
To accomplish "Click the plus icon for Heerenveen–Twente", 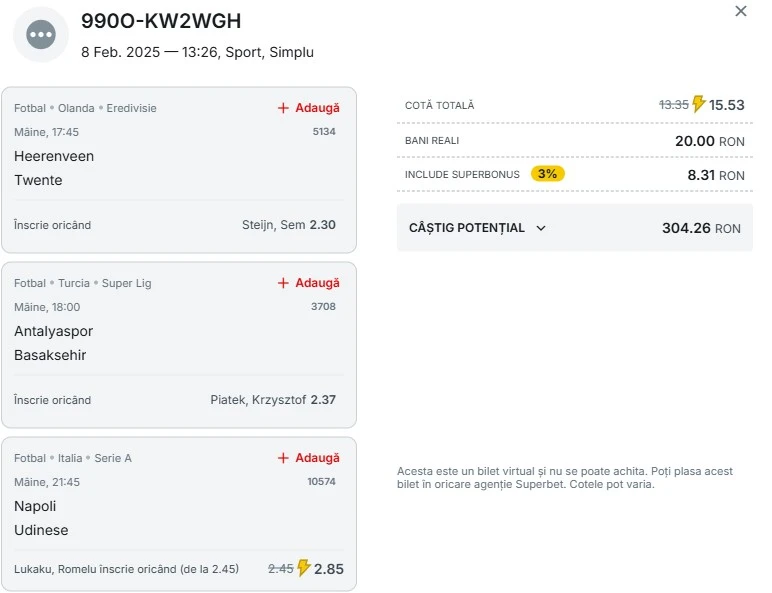I will (283, 108).
